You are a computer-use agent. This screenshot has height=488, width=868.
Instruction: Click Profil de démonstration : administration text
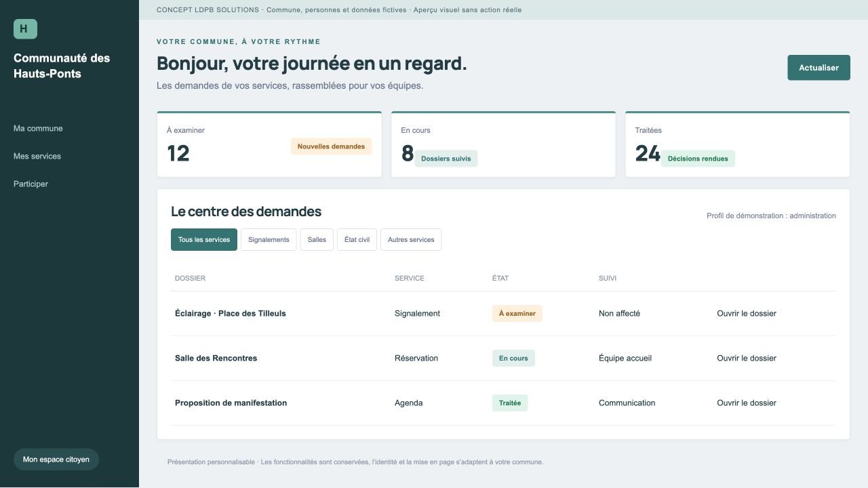click(x=771, y=216)
